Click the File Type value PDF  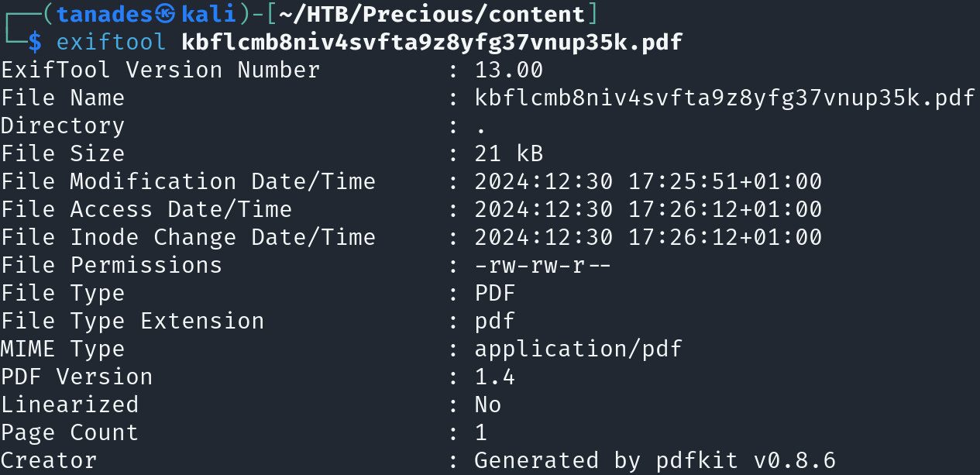pyautogui.click(x=495, y=293)
